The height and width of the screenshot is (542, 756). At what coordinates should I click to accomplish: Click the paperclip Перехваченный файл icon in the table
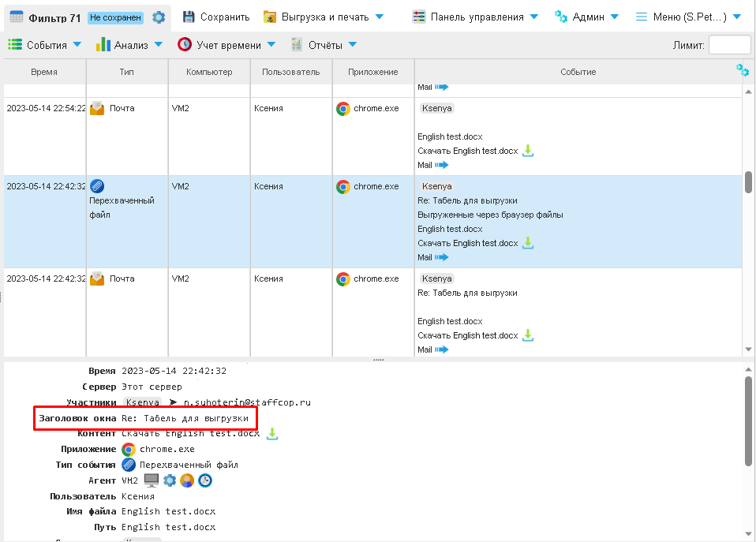click(x=97, y=186)
